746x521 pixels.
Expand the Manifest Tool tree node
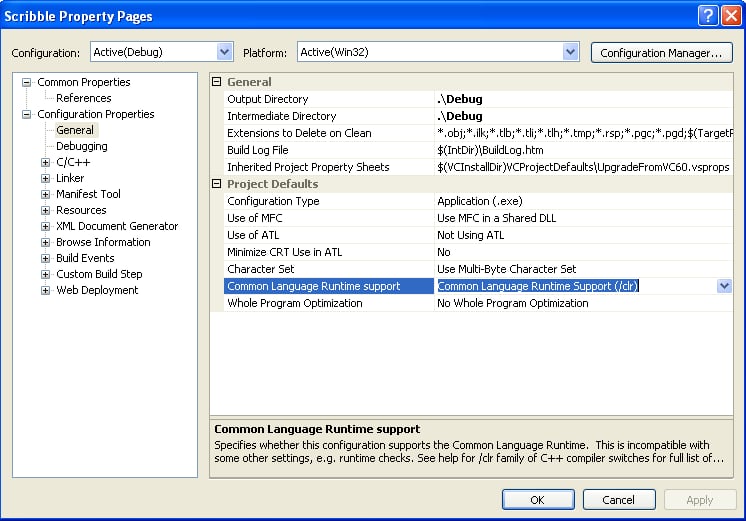tap(46, 194)
